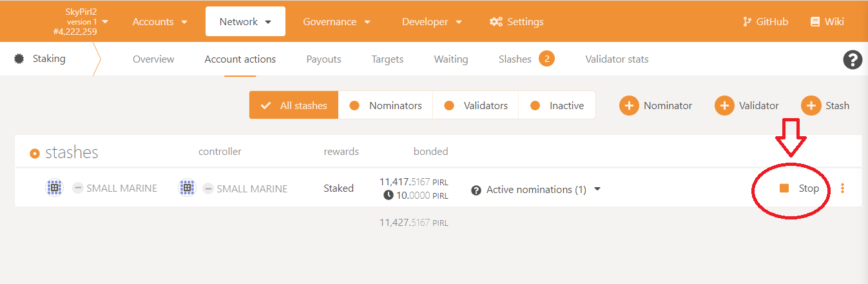Viewport: 868px width, 284px height.
Task: Open the three-dot stash options menu
Action: click(843, 188)
